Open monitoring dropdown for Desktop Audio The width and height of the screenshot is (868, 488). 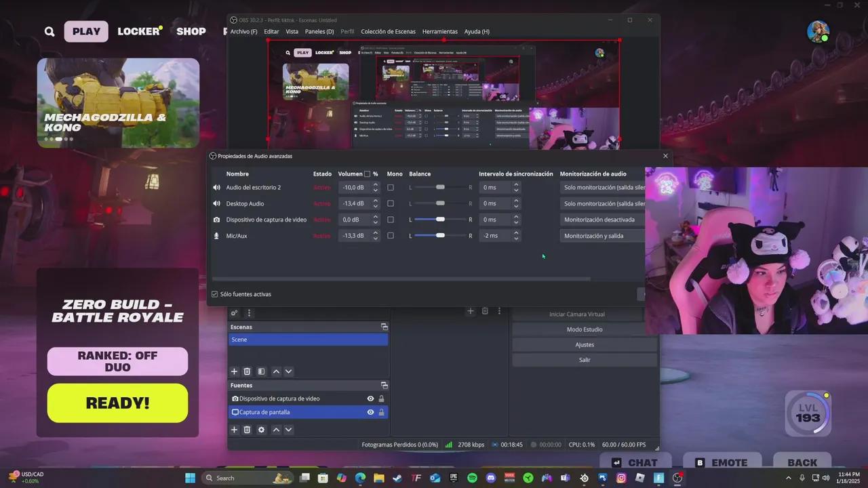point(602,203)
